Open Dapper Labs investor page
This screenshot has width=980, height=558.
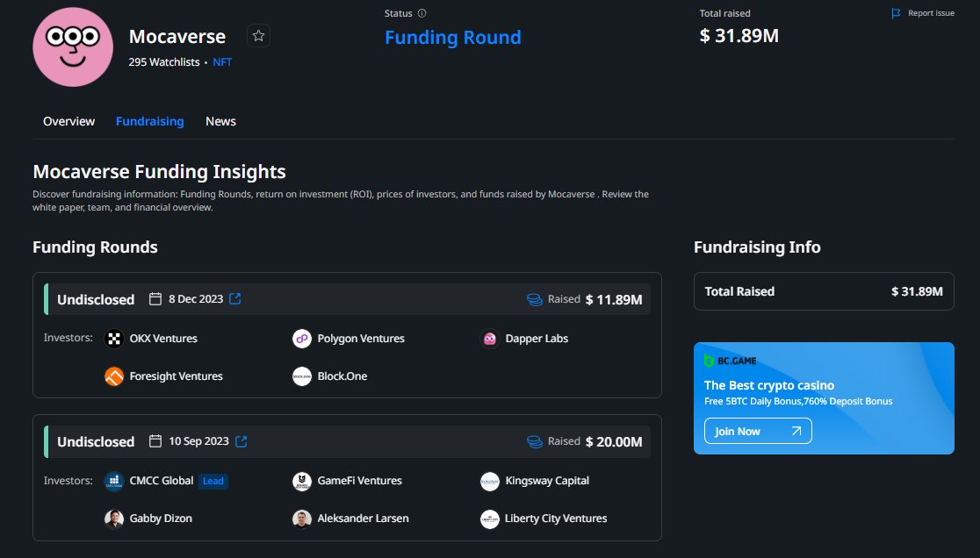point(537,339)
